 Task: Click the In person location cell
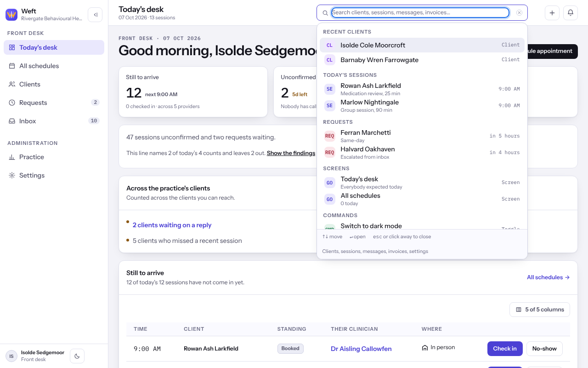coord(438,348)
